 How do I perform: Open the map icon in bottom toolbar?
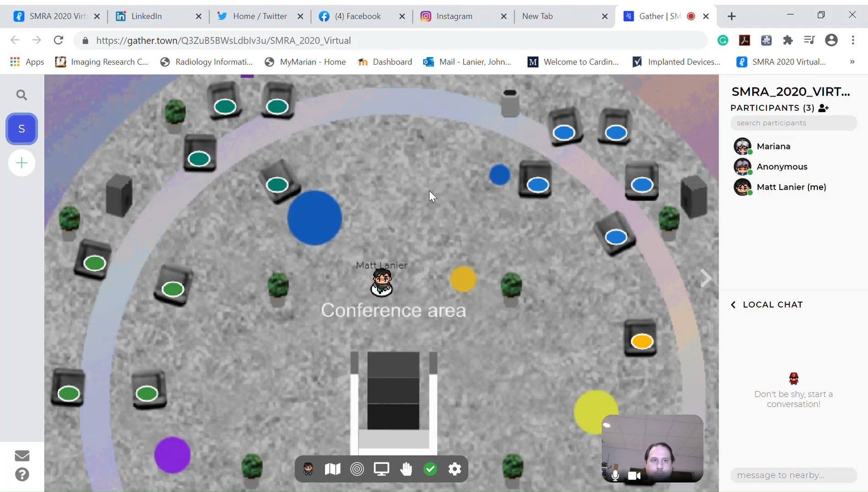click(333, 469)
